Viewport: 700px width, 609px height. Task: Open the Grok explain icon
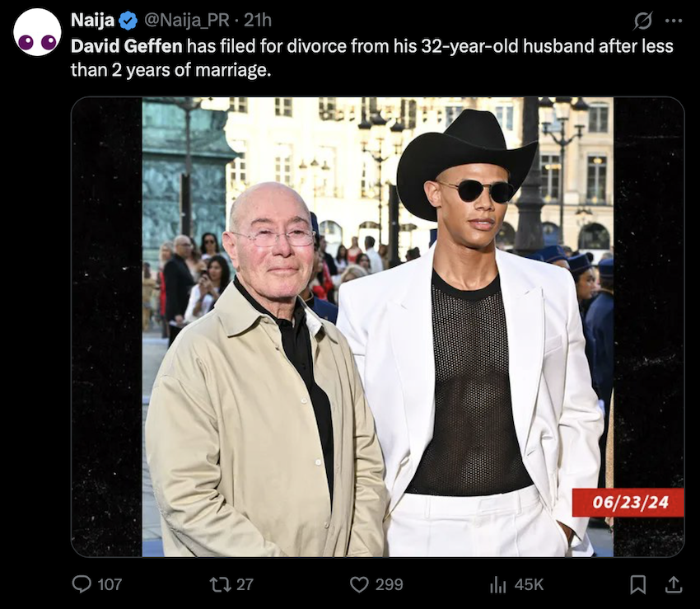(644, 21)
